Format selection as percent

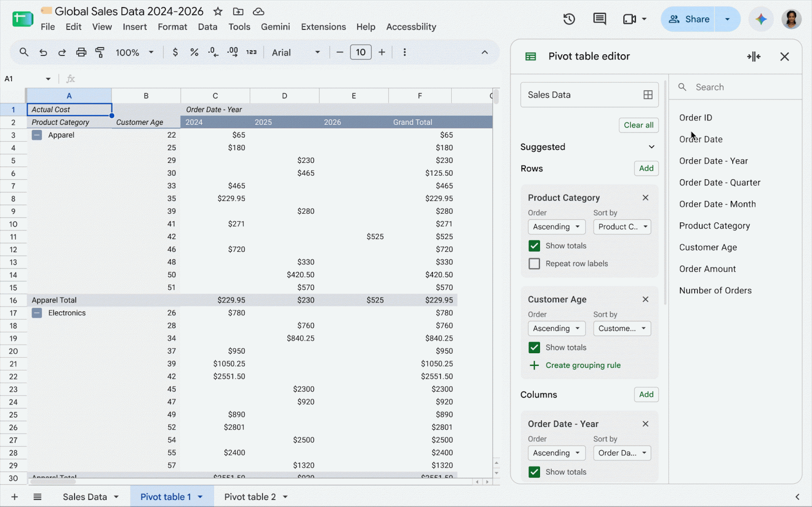(194, 52)
